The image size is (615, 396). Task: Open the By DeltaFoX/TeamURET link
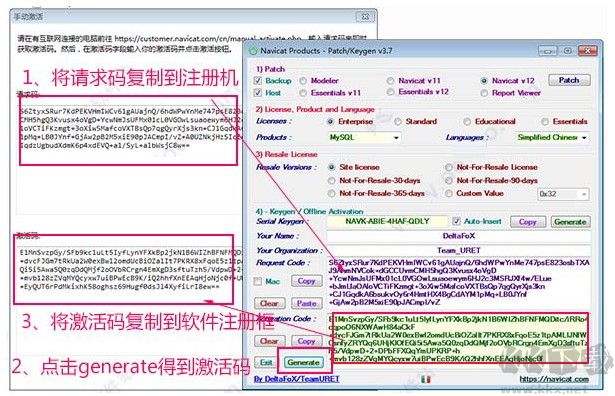pyautogui.click(x=297, y=379)
